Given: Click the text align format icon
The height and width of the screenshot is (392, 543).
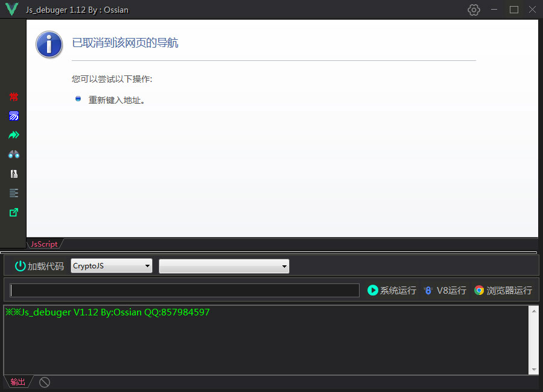Looking at the screenshot, I should (14, 193).
